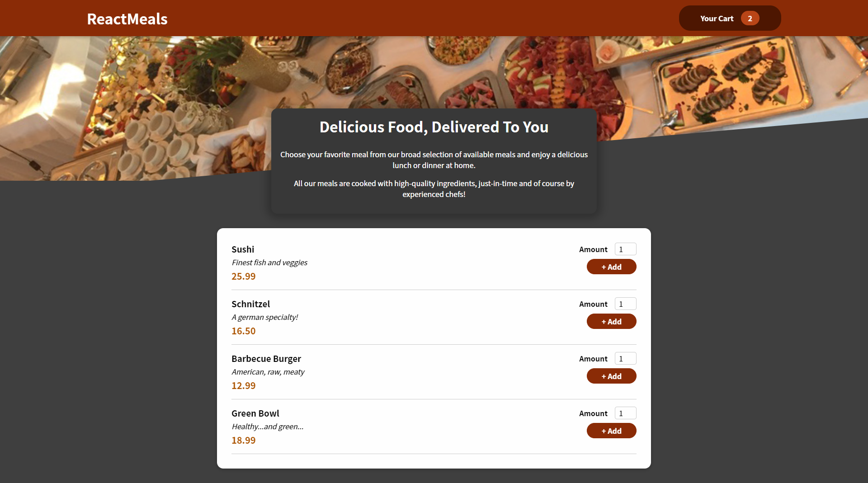This screenshot has height=483, width=868.
Task: Click the Amount label next to Sushi
Action: coord(593,249)
